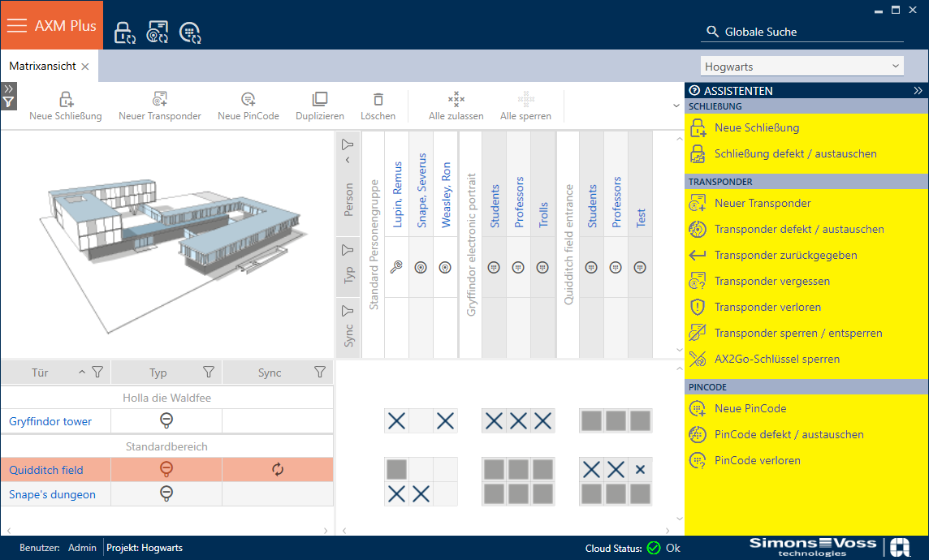Screen dimensions: 929x560
Task: Toggle permission cell for Quidditch field and Weasley, Ron
Action: point(445,469)
